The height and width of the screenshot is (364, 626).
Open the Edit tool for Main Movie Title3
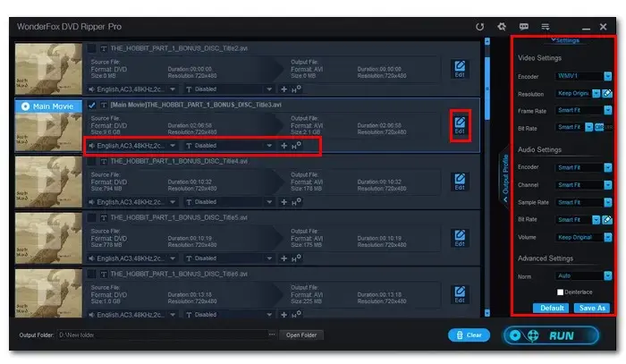click(x=460, y=125)
